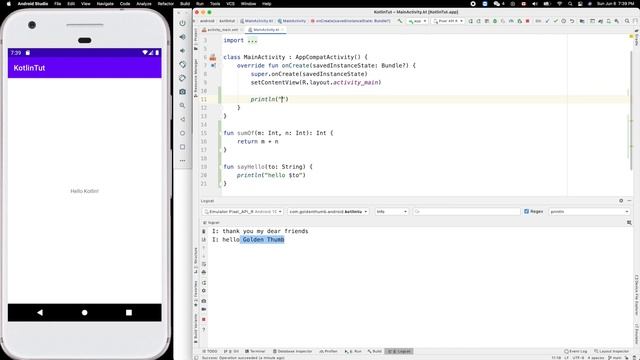Open the Database Inspector tool window
640x360 pixels.
pyautogui.click(x=293, y=351)
